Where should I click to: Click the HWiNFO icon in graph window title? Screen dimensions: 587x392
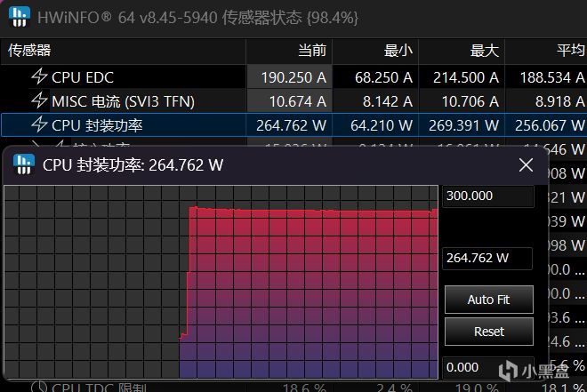tap(24, 164)
